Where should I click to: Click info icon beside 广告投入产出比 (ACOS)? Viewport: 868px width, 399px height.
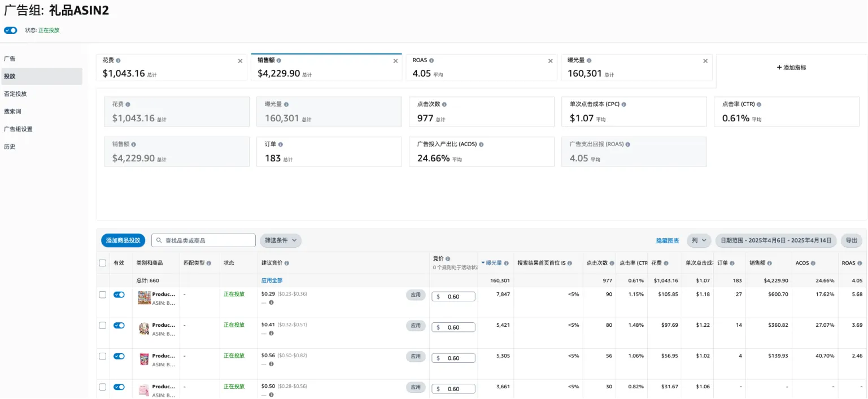481,144
